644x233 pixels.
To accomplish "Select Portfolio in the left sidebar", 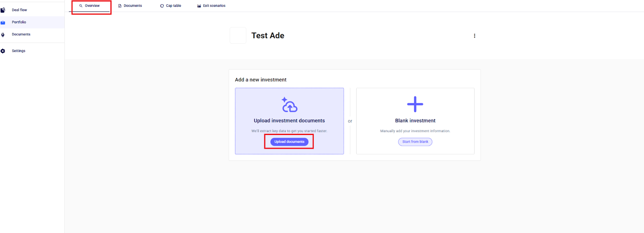I will click(x=19, y=22).
